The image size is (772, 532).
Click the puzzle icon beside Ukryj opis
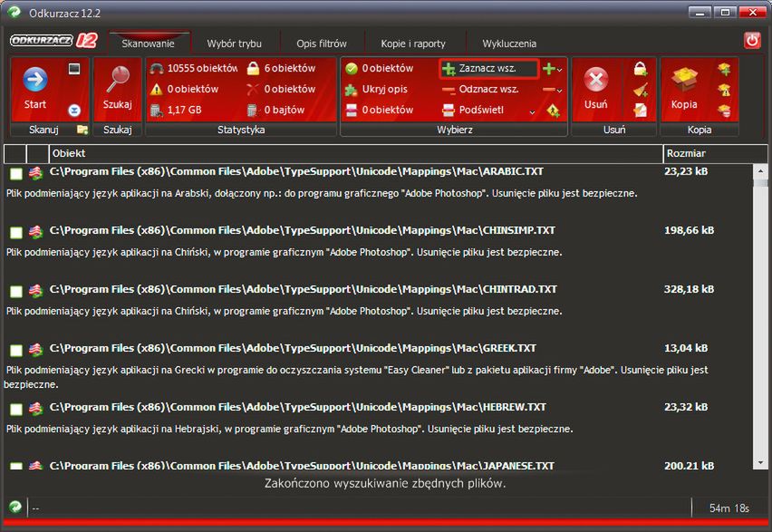(x=351, y=90)
